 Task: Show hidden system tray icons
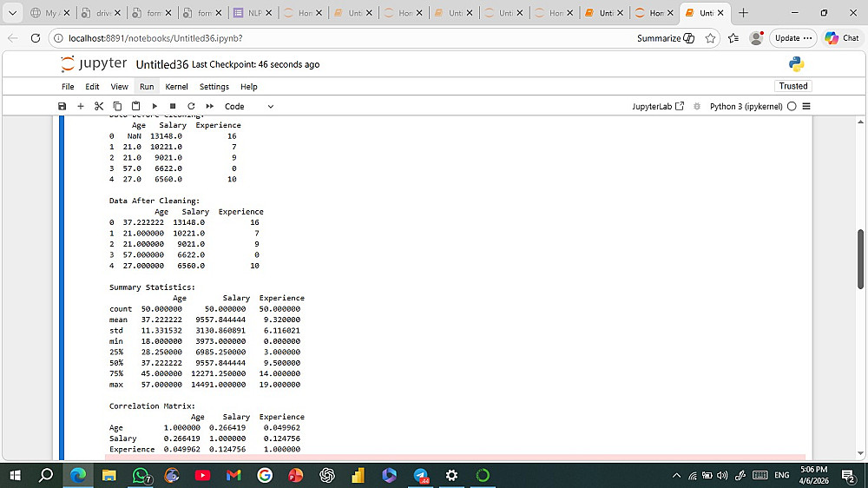click(676, 475)
